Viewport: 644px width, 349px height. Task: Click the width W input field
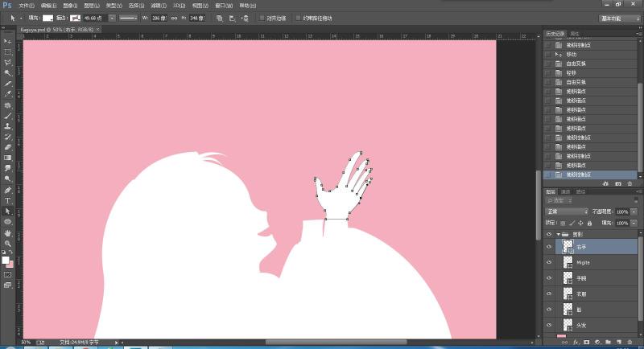(159, 18)
